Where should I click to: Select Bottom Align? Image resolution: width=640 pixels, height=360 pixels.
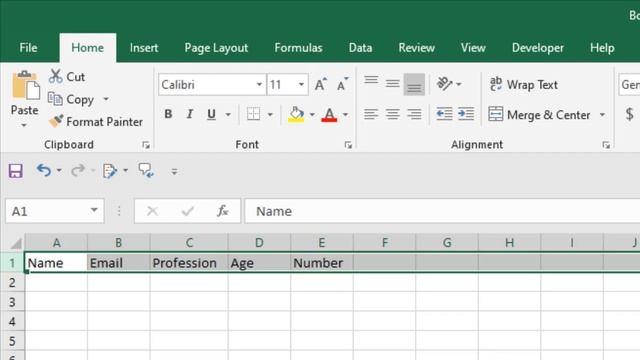pos(414,84)
